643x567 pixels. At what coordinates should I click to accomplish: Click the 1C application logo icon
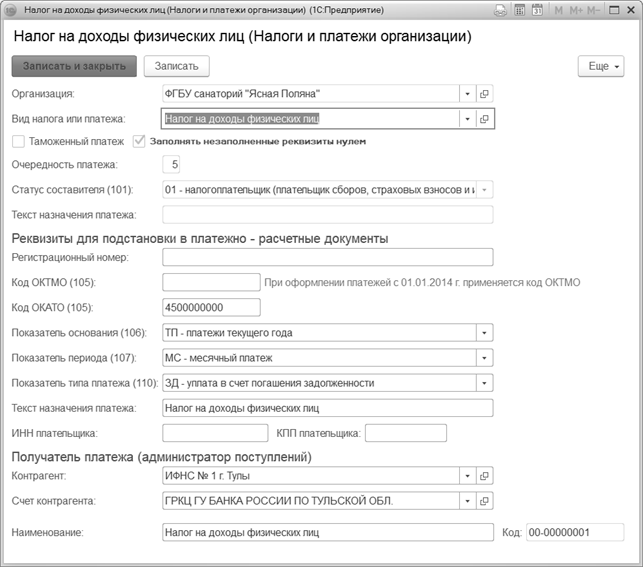10,10
